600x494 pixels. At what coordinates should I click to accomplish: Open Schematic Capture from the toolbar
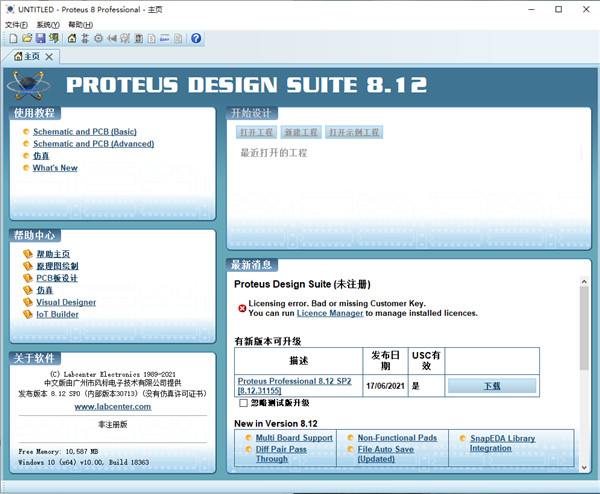pos(85,38)
